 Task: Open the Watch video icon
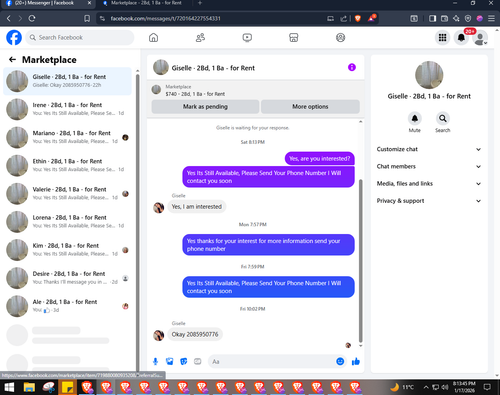tap(247, 38)
